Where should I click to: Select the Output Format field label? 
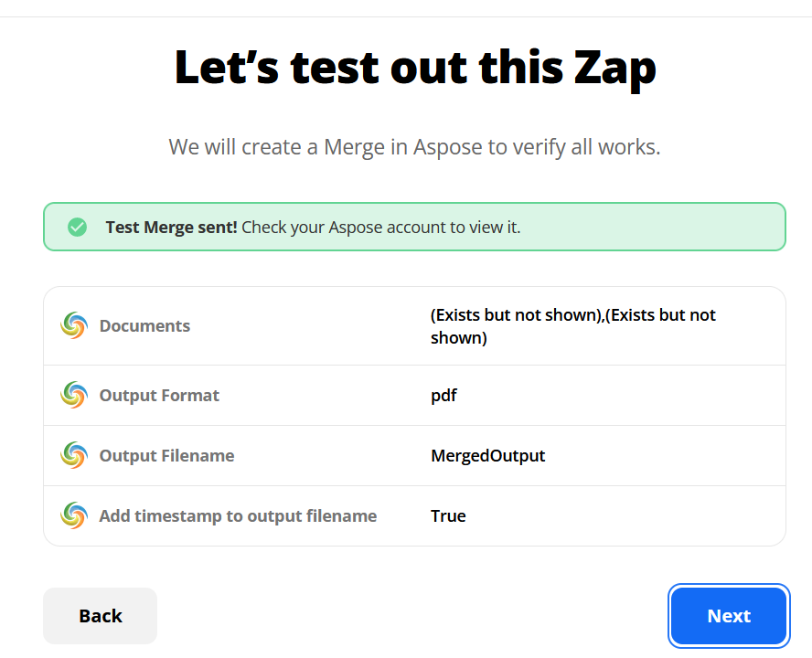coord(159,396)
